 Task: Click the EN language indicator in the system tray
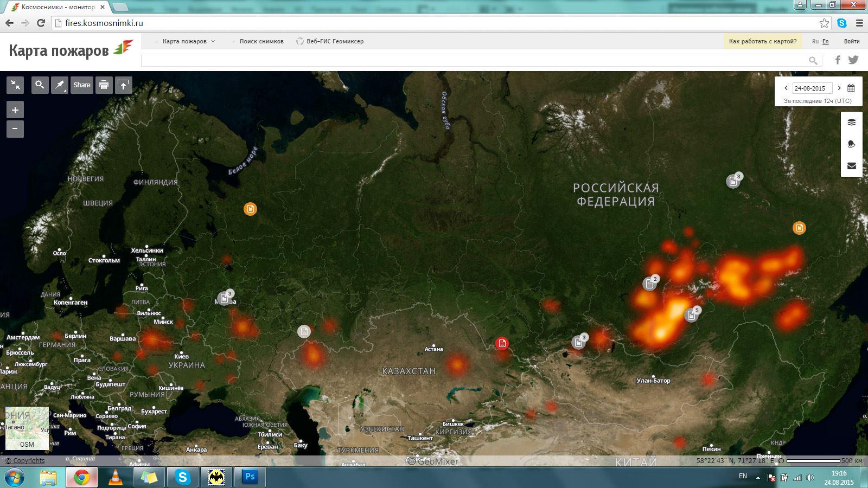(743, 476)
